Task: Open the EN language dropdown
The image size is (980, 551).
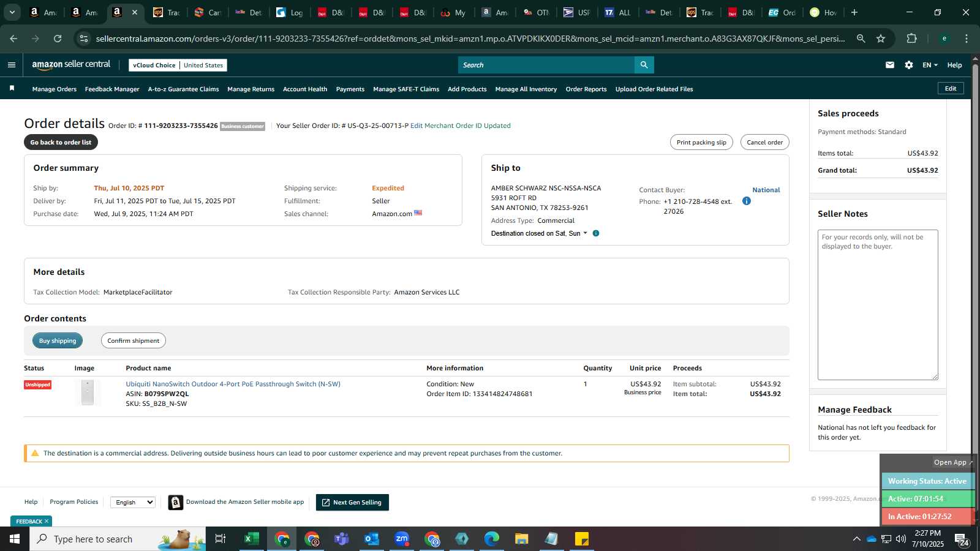Action: [x=930, y=65]
